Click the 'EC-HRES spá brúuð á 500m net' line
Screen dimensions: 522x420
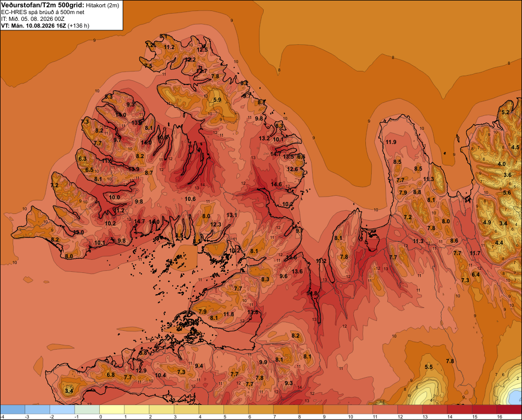pyautogui.click(x=43, y=12)
